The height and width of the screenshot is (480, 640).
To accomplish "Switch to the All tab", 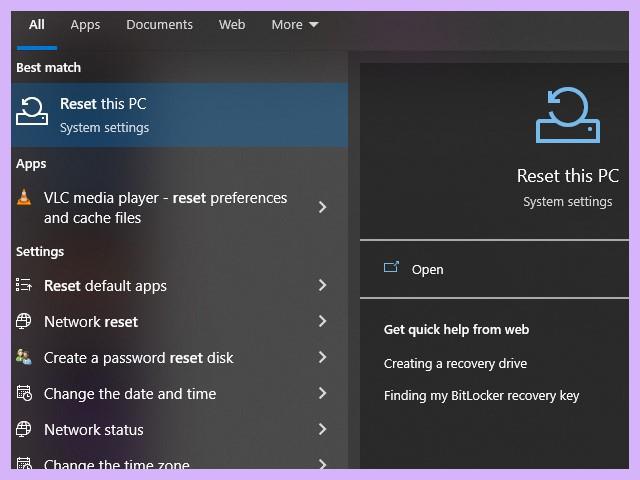I will coord(37,24).
